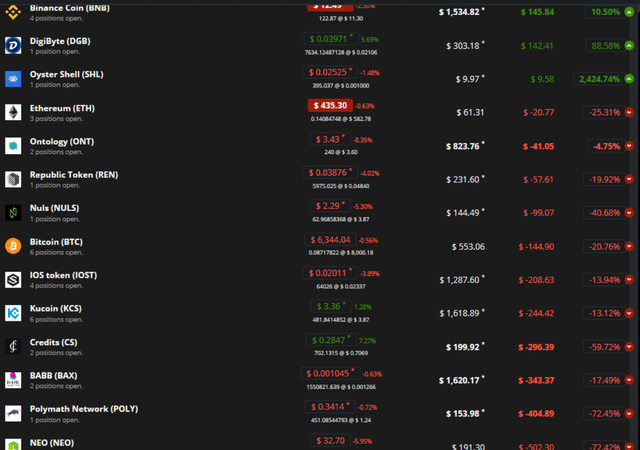Click the red down-arrow on BABB row
Screen dimensions: 640x450
coord(629,380)
